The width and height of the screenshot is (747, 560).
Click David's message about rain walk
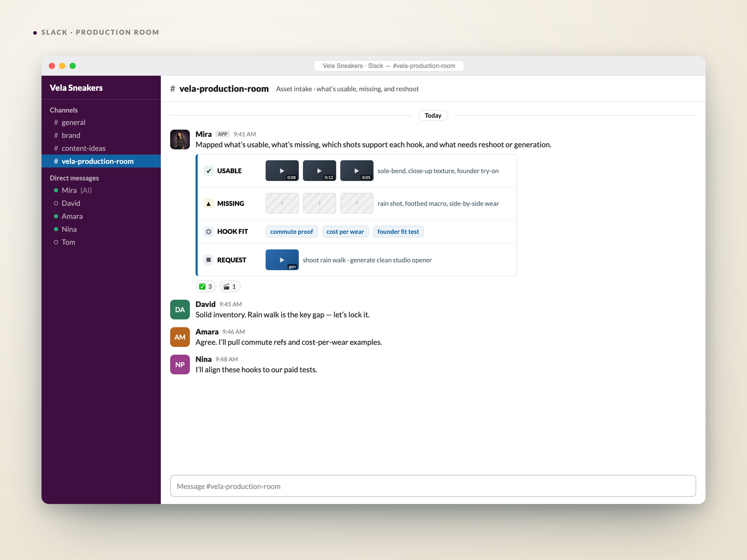tap(283, 315)
